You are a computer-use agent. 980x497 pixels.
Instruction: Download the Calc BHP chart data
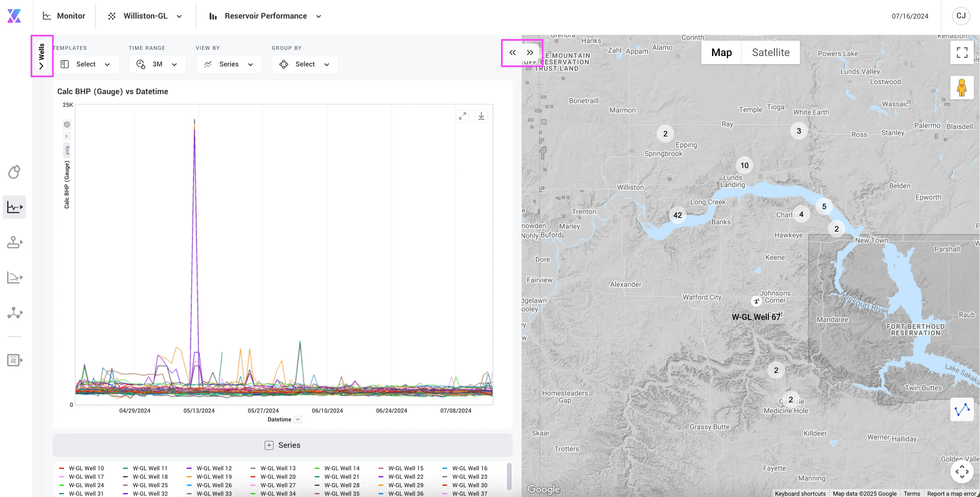coord(481,116)
